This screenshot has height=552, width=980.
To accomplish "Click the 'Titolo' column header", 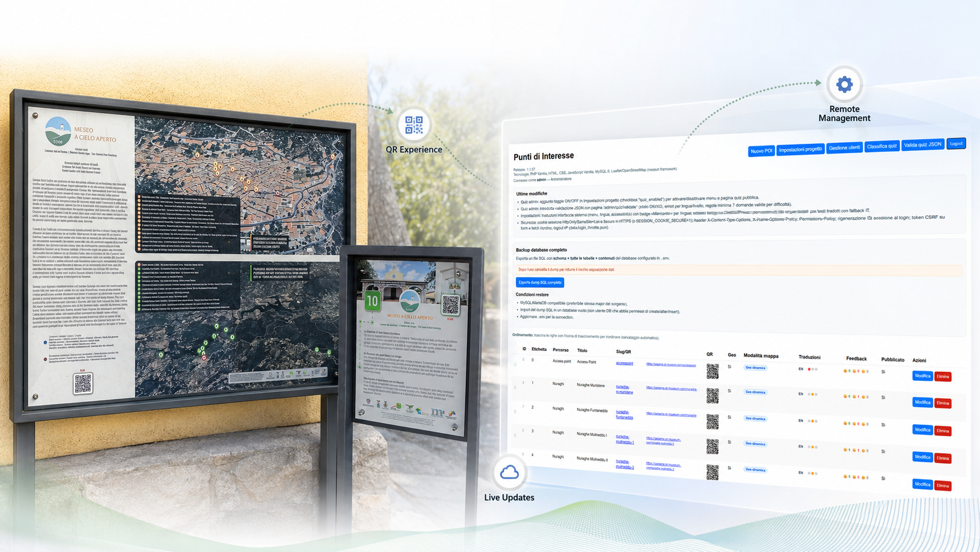I will coord(582,351).
